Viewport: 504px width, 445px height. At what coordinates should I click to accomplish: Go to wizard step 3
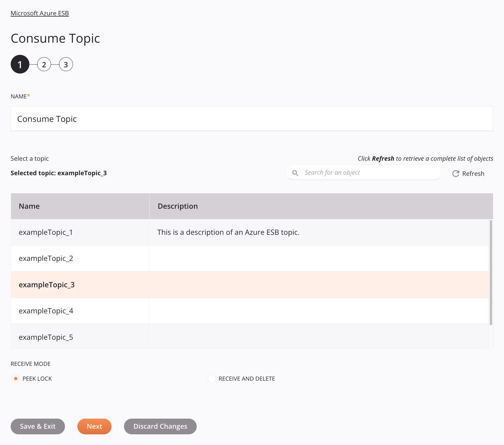66,64
